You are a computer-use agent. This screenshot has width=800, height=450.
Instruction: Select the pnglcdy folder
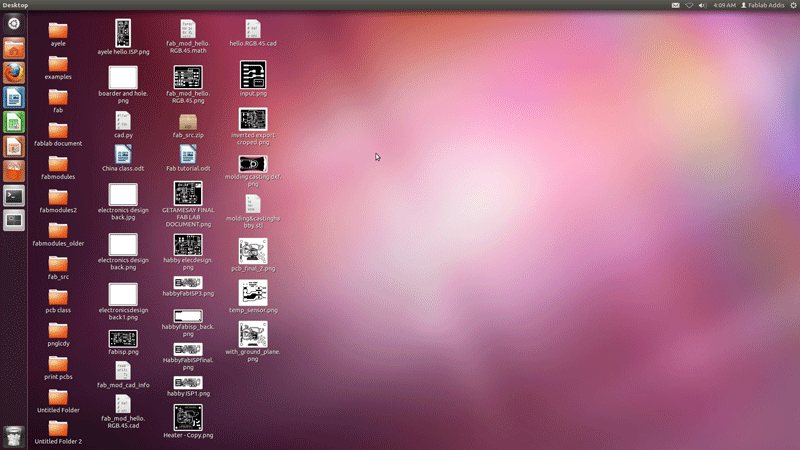[x=58, y=331]
